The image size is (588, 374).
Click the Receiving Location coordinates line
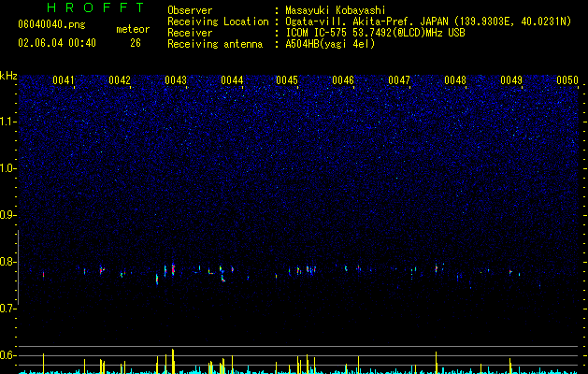428,22
